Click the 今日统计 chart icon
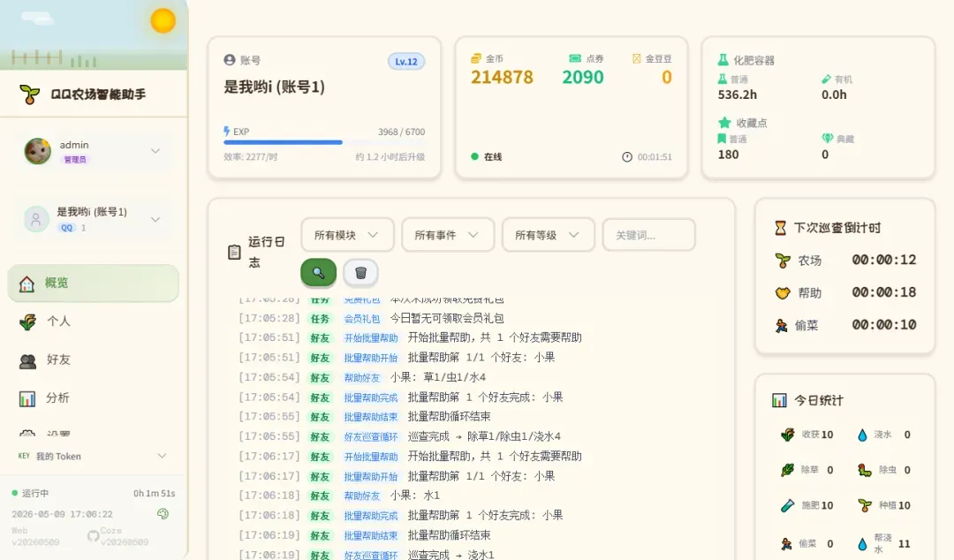This screenshot has height=560, width=954. coord(779,400)
